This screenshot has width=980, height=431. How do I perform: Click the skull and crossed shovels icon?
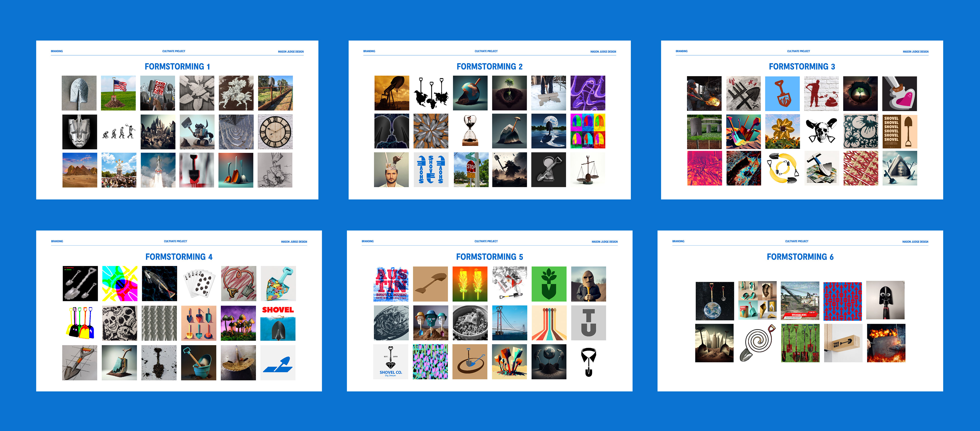(x=821, y=131)
